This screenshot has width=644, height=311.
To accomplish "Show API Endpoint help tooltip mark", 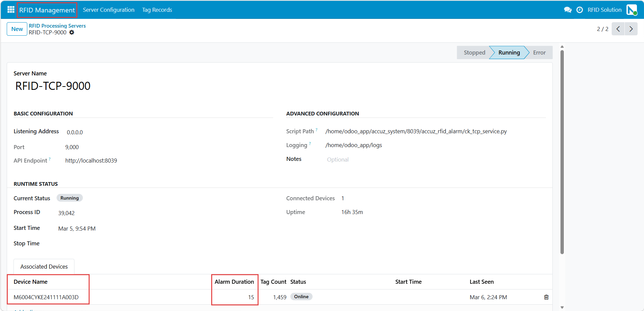I will click(50, 159).
